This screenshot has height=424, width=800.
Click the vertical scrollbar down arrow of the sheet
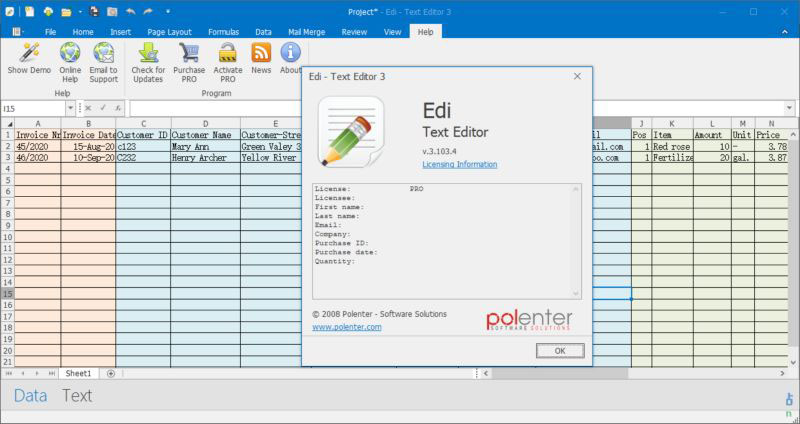pyautogui.click(x=793, y=362)
